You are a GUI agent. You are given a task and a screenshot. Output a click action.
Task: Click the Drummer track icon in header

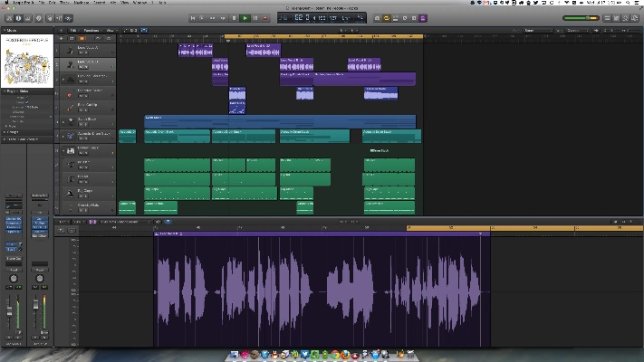[69, 120]
